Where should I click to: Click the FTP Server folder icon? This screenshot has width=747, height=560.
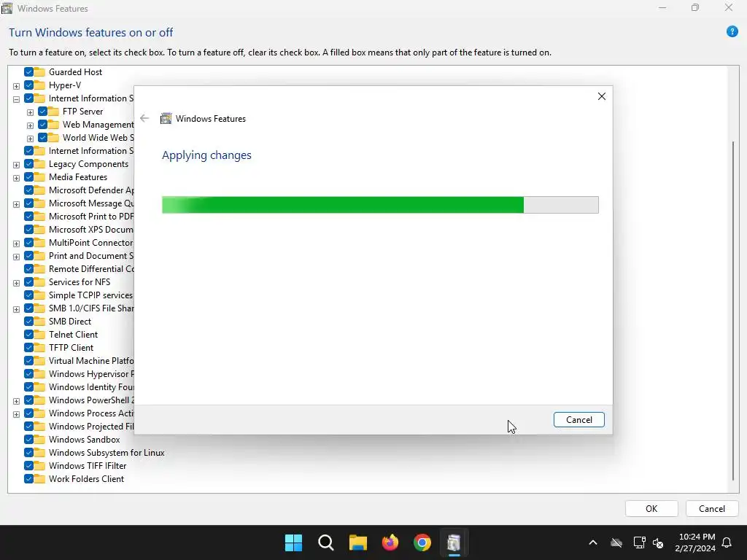(54, 112)
